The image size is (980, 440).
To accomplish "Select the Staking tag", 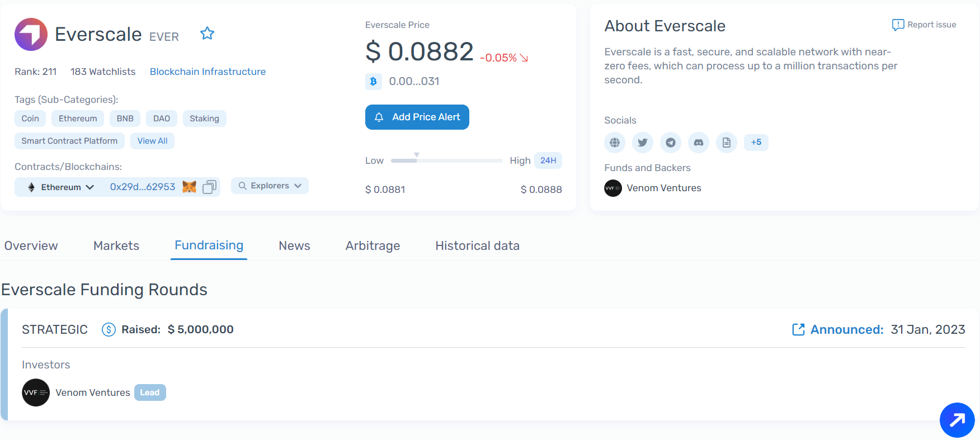I will pyautogui.click(x=204, y=119).
